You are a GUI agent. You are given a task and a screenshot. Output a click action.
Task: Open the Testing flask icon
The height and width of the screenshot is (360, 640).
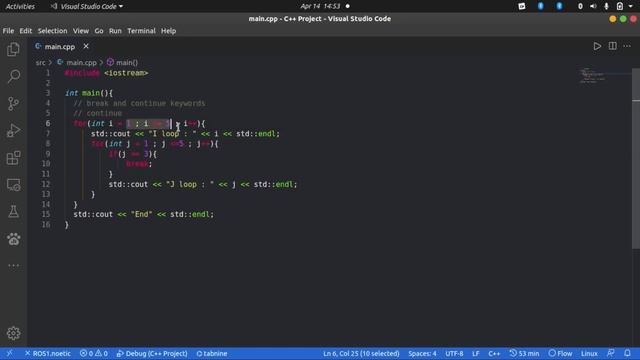tap(13, 212)
